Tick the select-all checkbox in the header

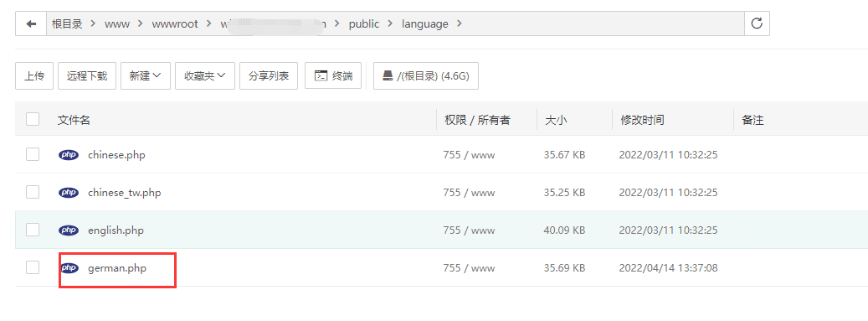(33, 119)
